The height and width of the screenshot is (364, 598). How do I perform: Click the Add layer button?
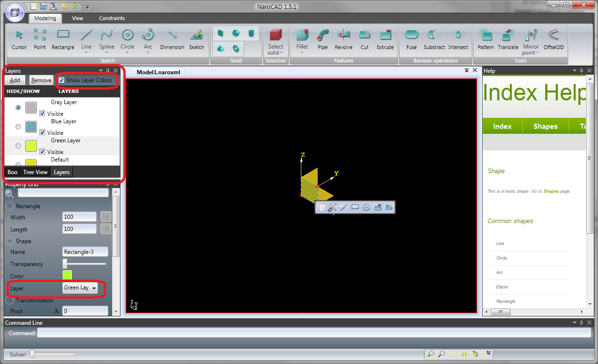(x=15, y=80)
